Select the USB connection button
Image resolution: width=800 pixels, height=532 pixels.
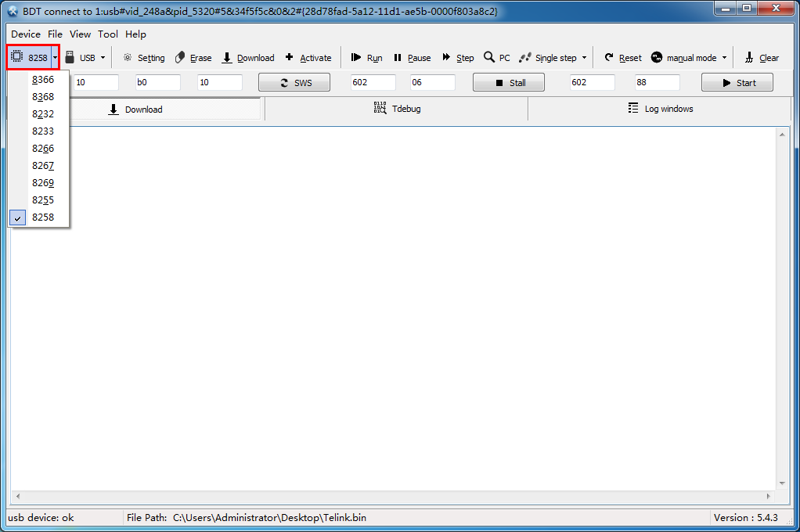(81, 58)
